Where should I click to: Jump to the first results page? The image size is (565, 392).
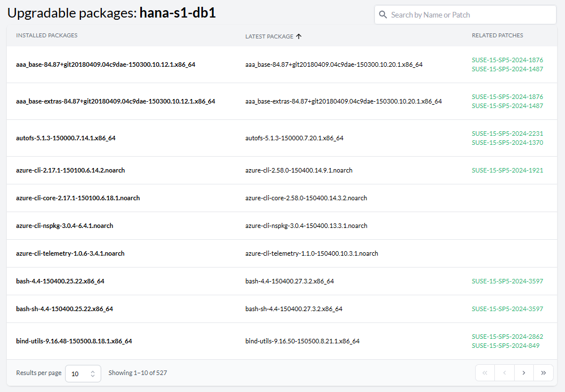pos(485,373)
